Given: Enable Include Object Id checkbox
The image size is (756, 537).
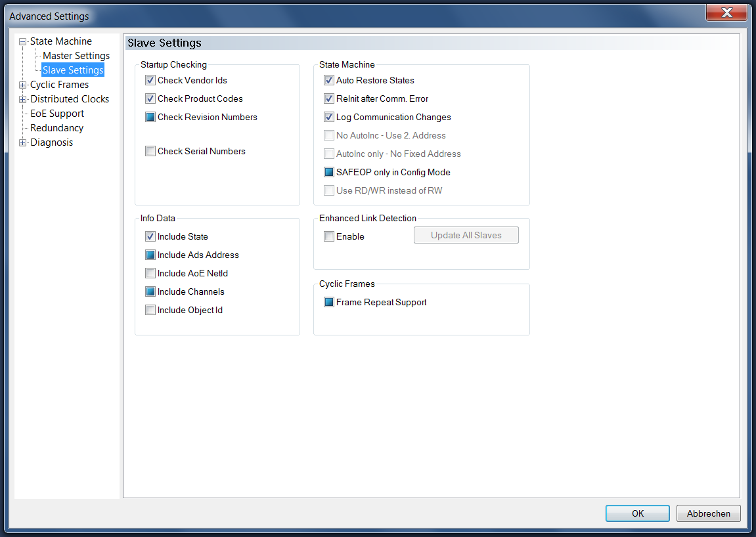Looking at the screenshot, I should [x=150, y=310].
